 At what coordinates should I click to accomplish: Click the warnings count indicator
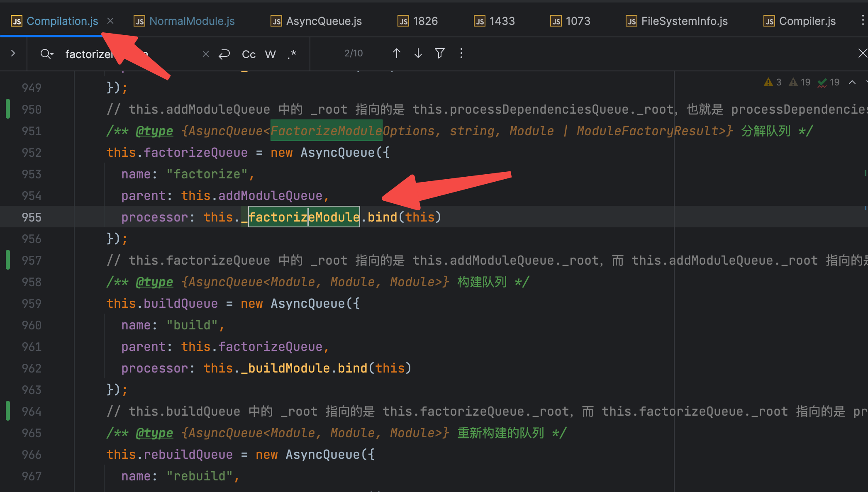click(773, 83)
